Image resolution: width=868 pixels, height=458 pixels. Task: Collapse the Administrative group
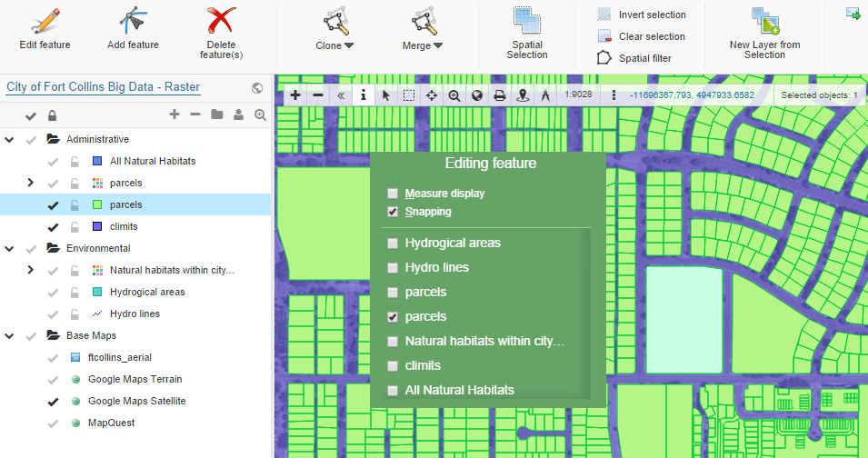click(x=9, y=139)
